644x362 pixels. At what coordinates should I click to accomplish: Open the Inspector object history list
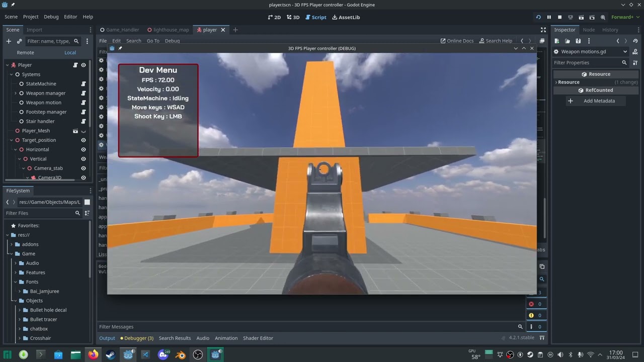[636, 41]
